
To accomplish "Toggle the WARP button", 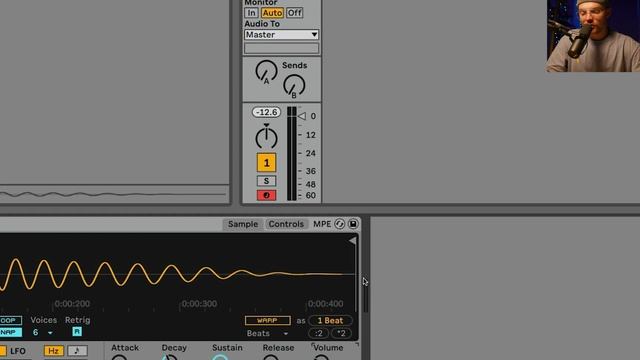I will (x=268, y=320).
